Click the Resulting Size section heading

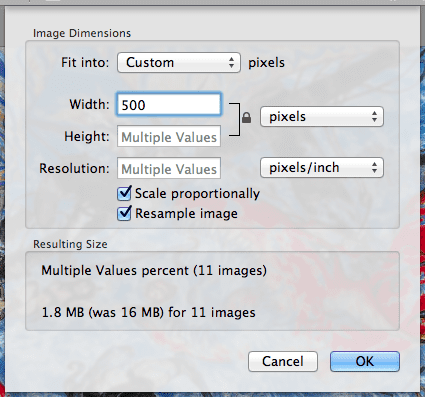pyautogui.click(x=70, y=244)
